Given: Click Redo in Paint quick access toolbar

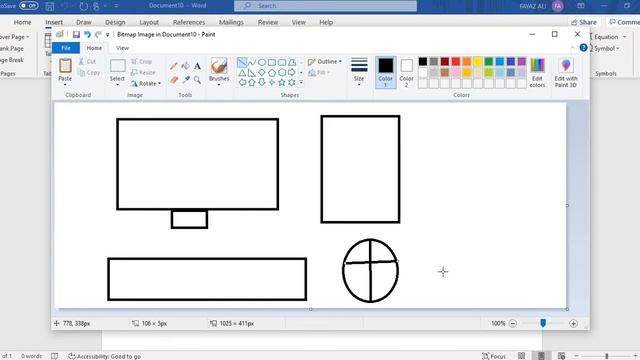Looking at the screenshot, I should [98, 35].
